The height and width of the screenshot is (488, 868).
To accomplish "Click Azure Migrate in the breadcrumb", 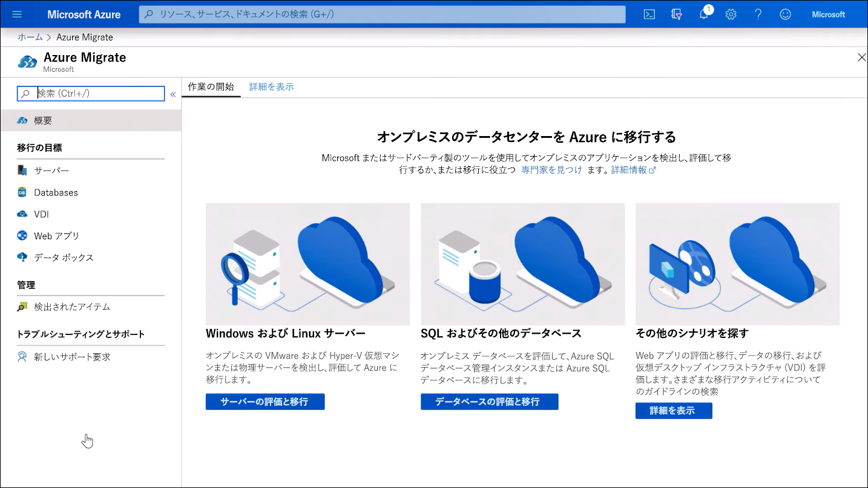I will 85,37.
